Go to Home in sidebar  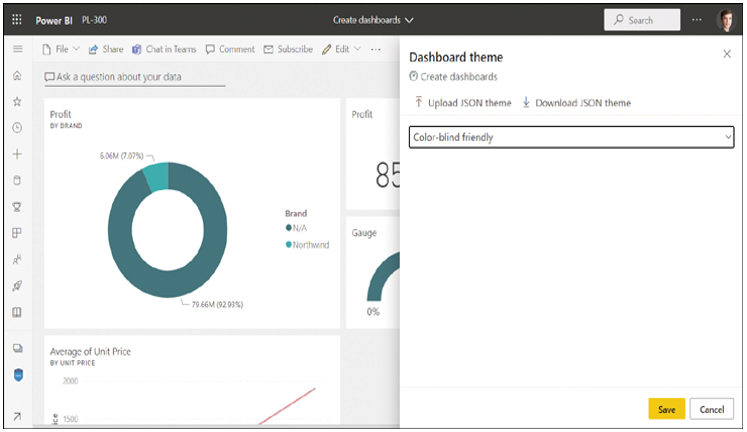point(17,75)
